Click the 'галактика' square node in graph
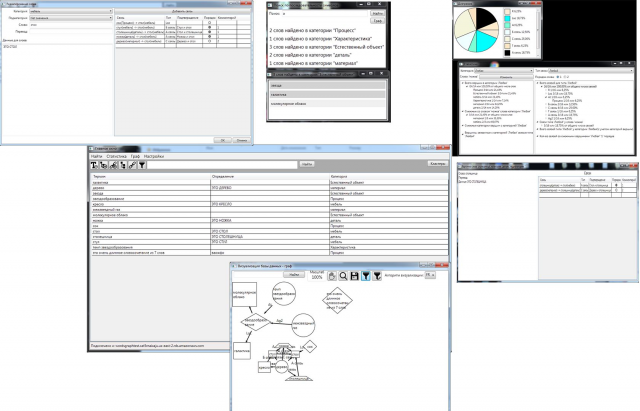The height and width of the screenshot is (411, 640). tap(242, 351)
